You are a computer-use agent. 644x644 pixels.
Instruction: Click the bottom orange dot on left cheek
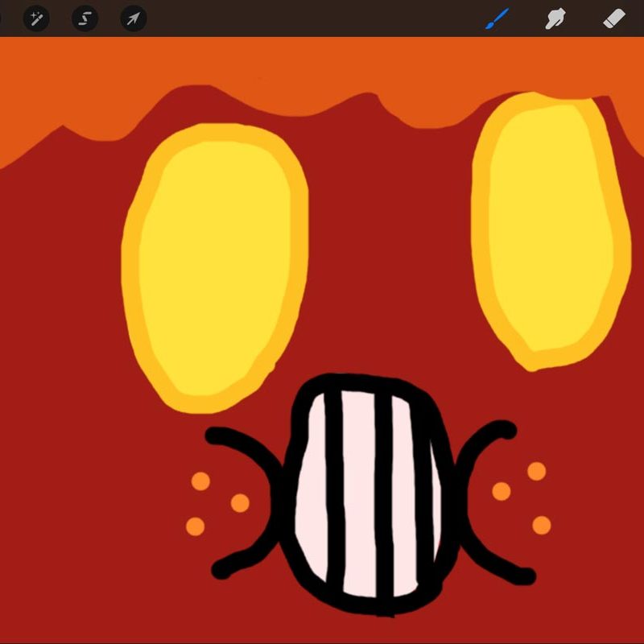196,526
